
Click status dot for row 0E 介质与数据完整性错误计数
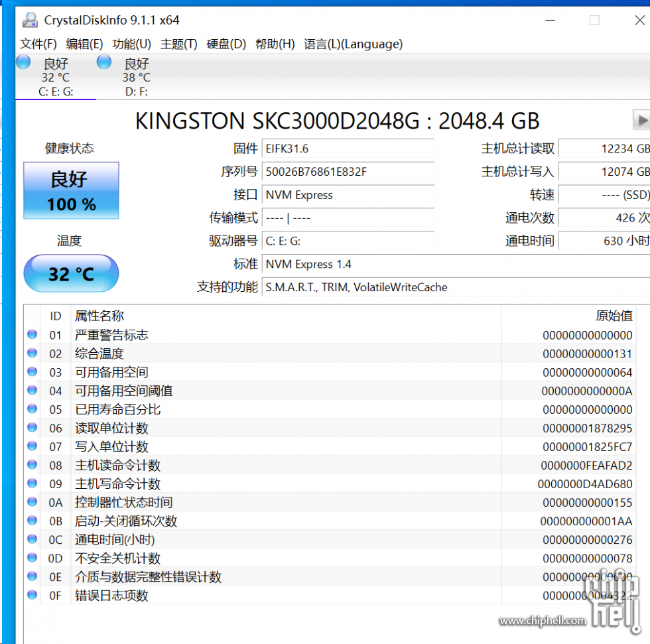[x=32, y=576]
